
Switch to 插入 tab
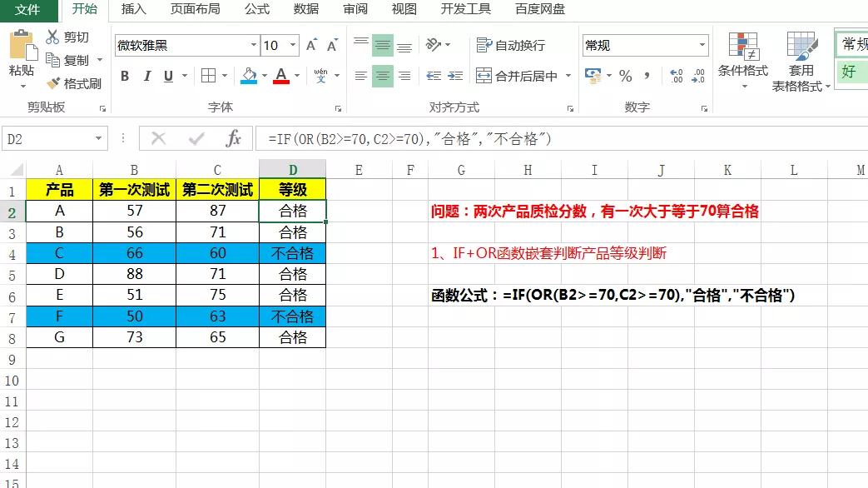[x=133, y=9]
